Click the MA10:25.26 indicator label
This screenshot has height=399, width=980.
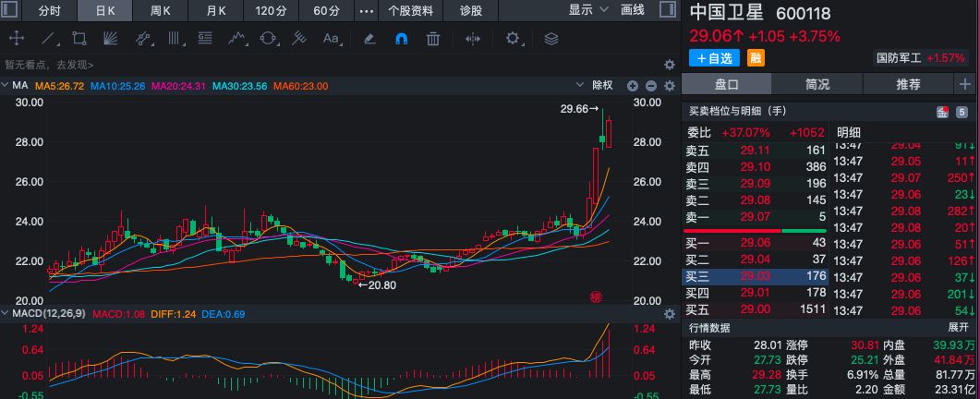point(117,86)
